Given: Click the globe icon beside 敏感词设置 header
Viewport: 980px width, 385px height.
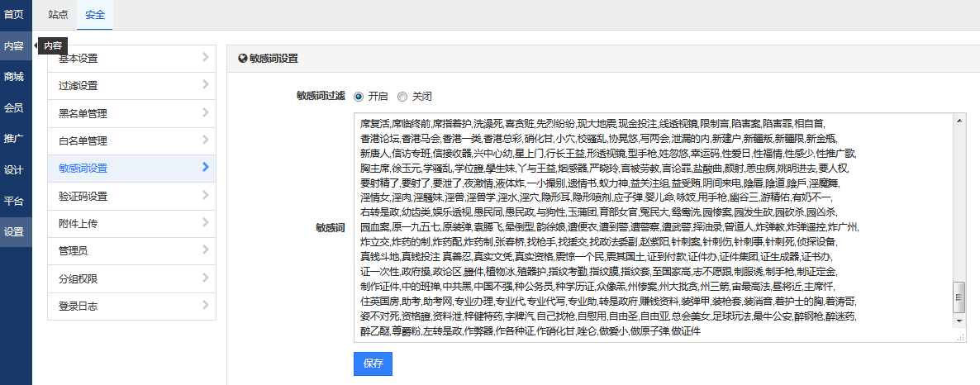Looking at the screenshot, I should coord(242,59).
